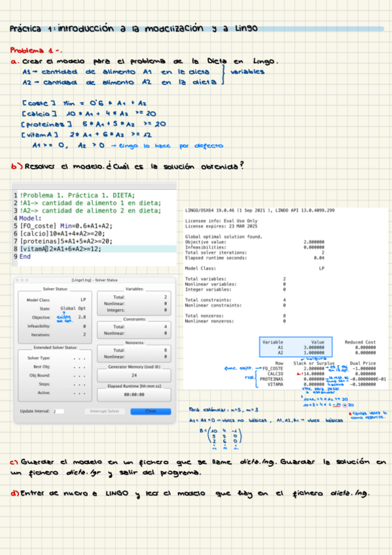
Task: Place cursor on the [FO_coste] code line
Action: tap(66, 226)
